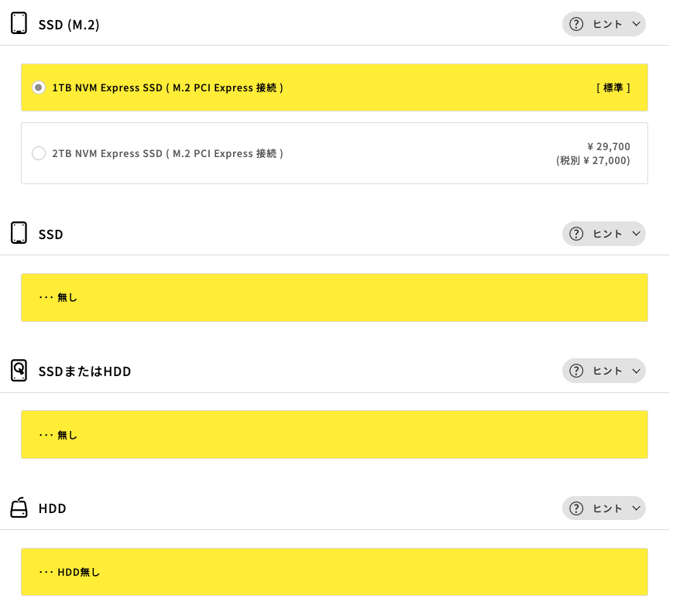Screen dimensions: 673x616
Task: Click the SSDまたはHDD disk icon
Action: (x=19, y=371)
